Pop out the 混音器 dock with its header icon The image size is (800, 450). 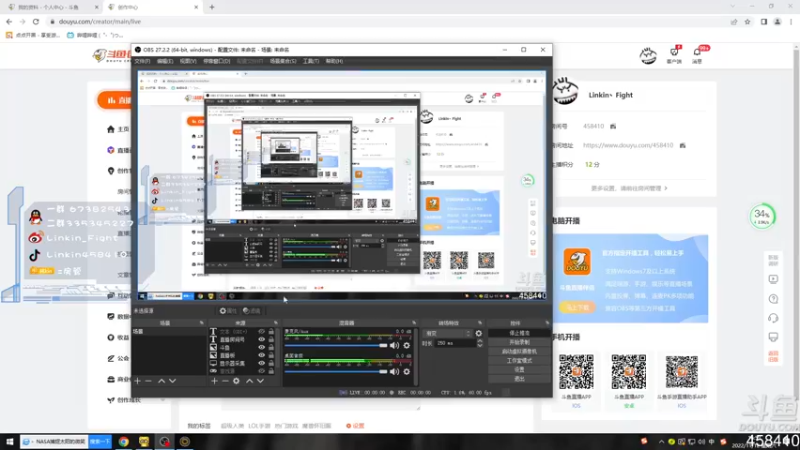point(414,323)
